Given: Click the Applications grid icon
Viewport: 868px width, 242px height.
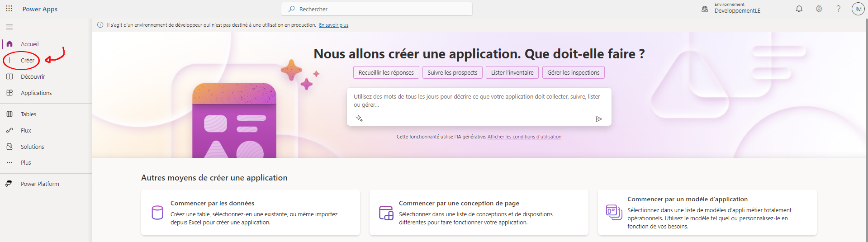Looking at the screenshot, I should tap(9, 93).
